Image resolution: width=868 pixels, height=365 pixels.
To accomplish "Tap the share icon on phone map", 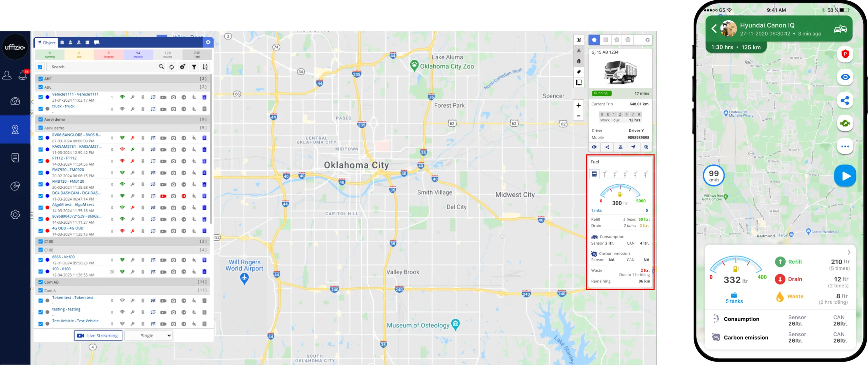I will pyautogui.click(x=845, y=101).
